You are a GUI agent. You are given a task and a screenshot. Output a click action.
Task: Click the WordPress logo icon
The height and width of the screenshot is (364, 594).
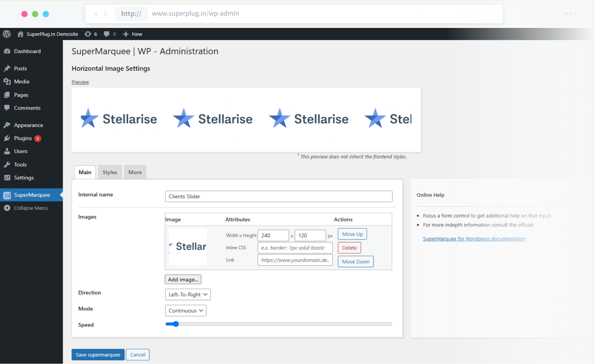[x=7, y=34]
